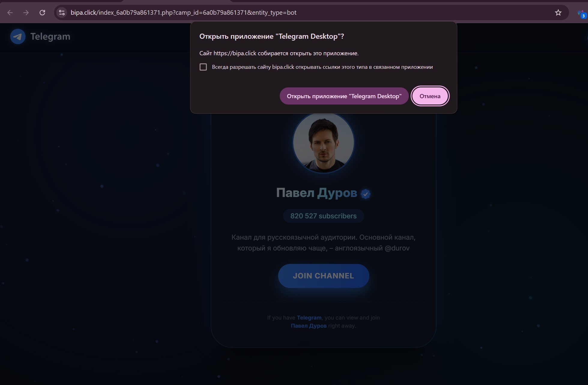
Task: Click the browser back arrow
Action: (x=10, y=13)
